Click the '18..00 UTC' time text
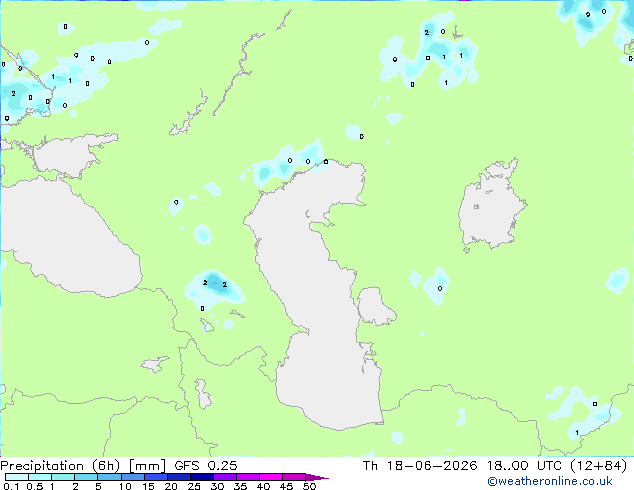 pos(525,466)
